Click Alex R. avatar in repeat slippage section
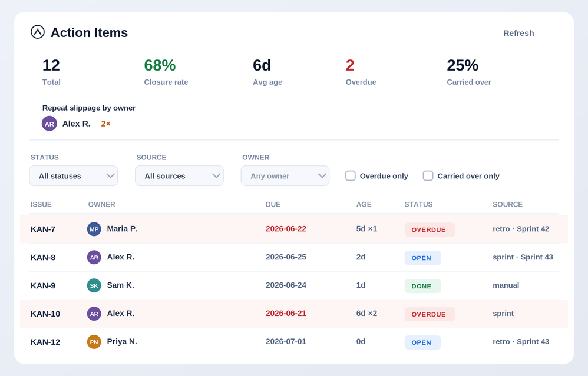588x376 pixels. pyautogui.click(x=49, y=124)
